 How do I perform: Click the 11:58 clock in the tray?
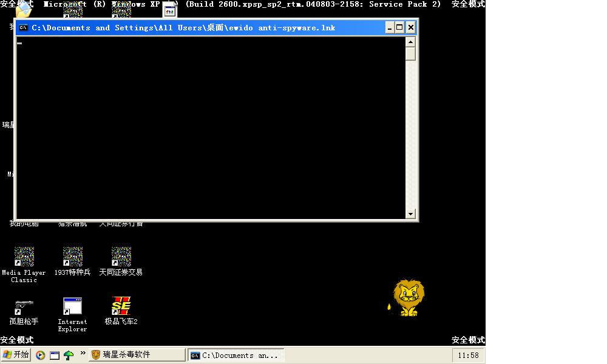tap(468, 355)
